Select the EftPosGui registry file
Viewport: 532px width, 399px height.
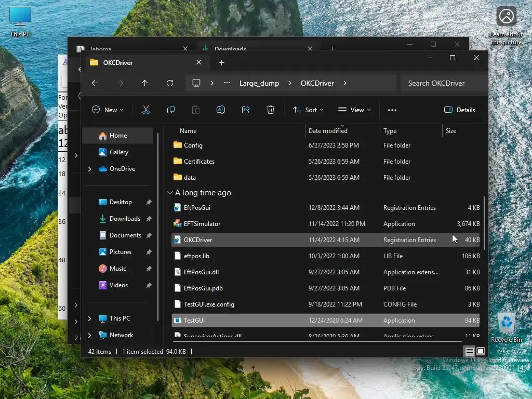pos(326,208)
